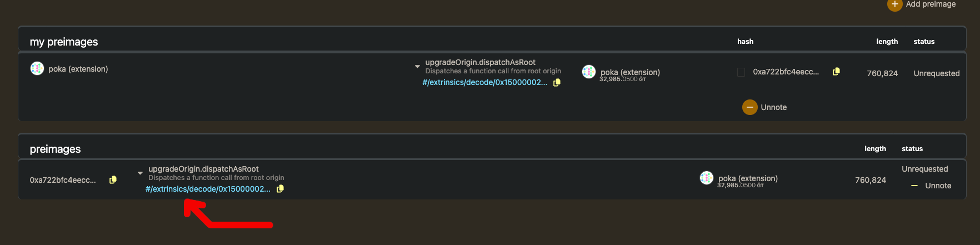Click leftmost poka (extension) name in my preimages
Viewport: 980px width, 245px height.
(78, 69)
